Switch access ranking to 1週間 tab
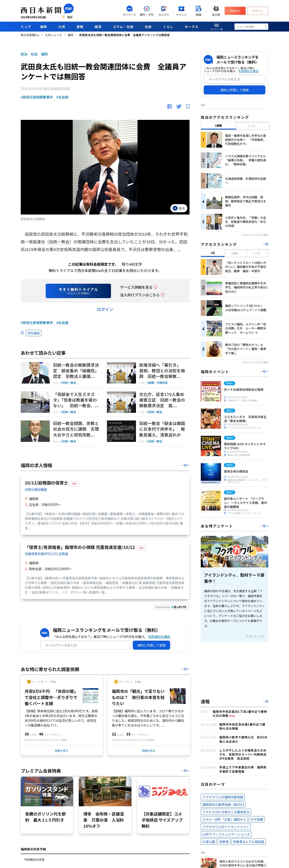Image resolution: width=289 pixels, height=868 pixels. click(235, 253)
